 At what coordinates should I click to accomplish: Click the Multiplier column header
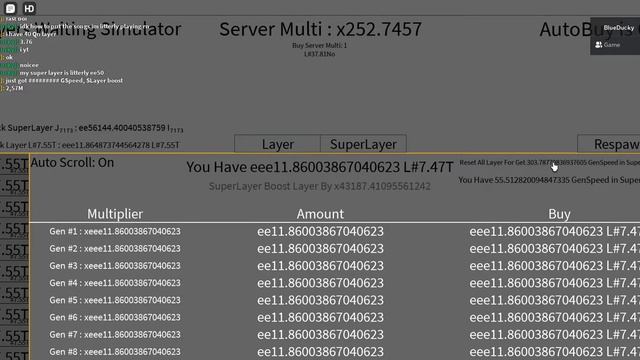pyautogui.click(x=115, y=214)
